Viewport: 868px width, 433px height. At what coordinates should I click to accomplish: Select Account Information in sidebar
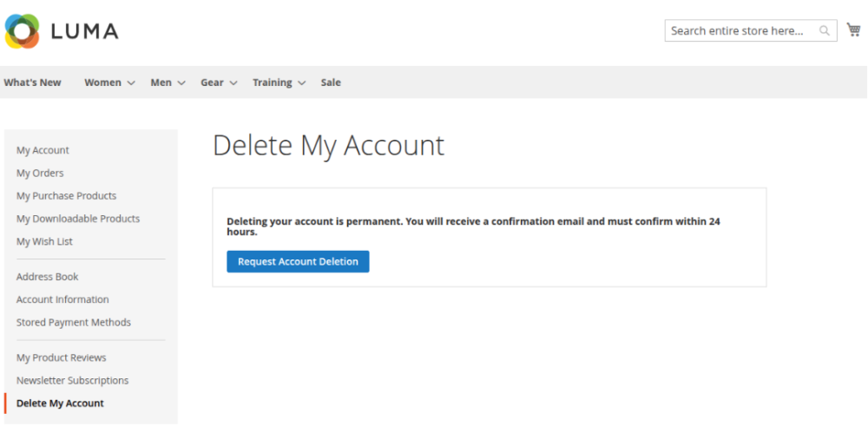(x=62, y=299)
